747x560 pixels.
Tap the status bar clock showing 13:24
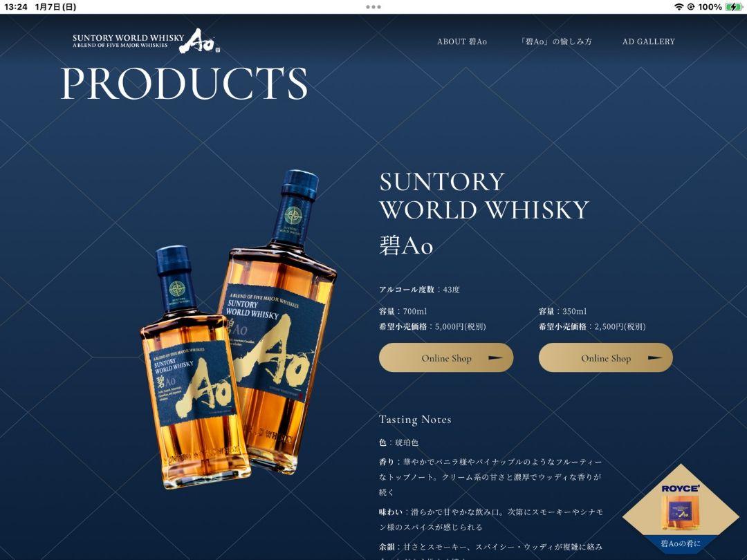pos(16,7)
